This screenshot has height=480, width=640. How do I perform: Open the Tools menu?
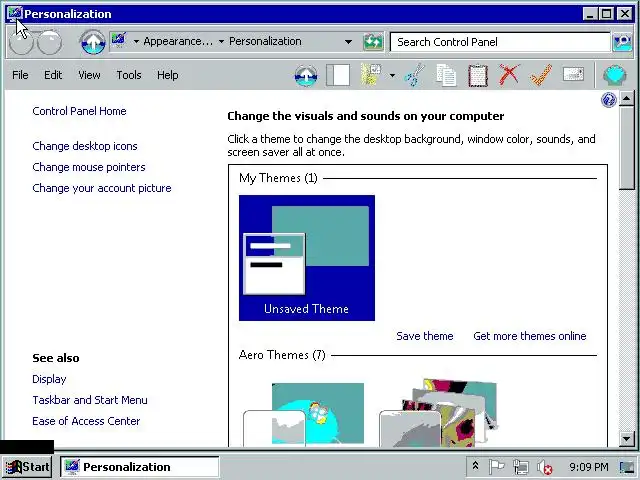[x=129, y=75]
